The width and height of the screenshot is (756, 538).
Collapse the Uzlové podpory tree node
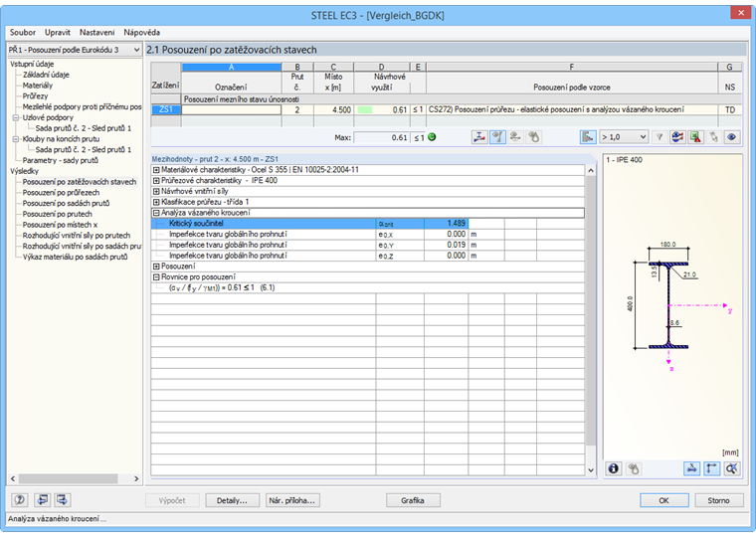click(x=16, y=117)
